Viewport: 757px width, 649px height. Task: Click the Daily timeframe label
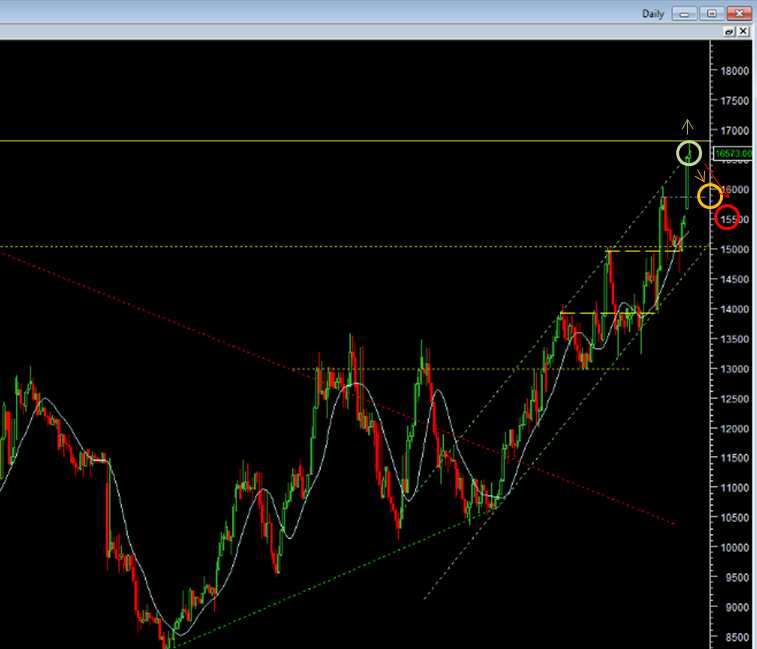click(x=653, y=14)
